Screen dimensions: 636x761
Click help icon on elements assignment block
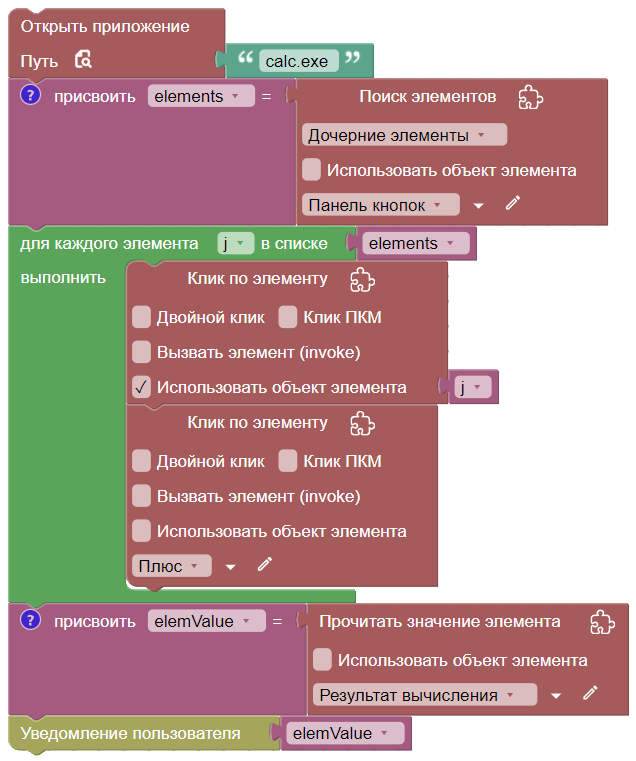click(x=31, y=94)
